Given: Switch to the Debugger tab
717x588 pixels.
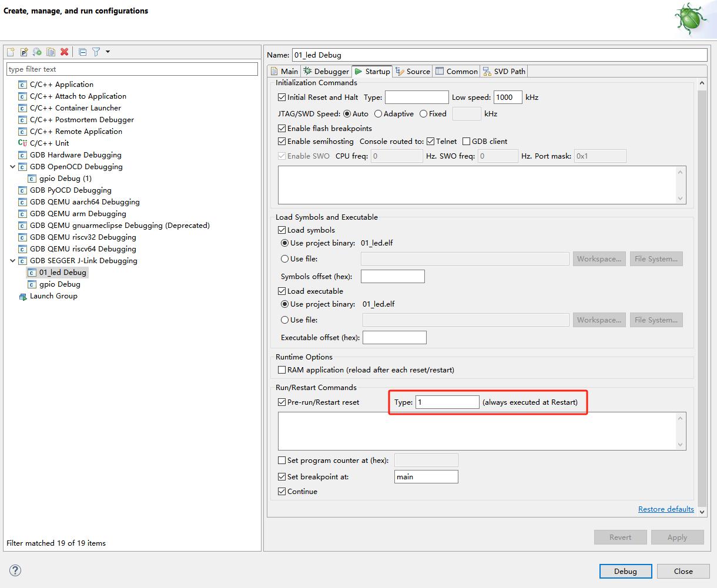Looking at the screenshot, I should tap(326, 71).
